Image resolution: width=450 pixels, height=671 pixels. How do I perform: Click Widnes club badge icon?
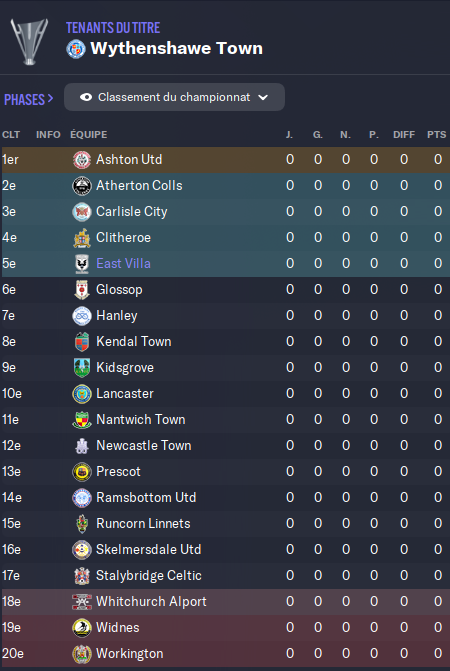pyautogui.click(x=82, y=628)
